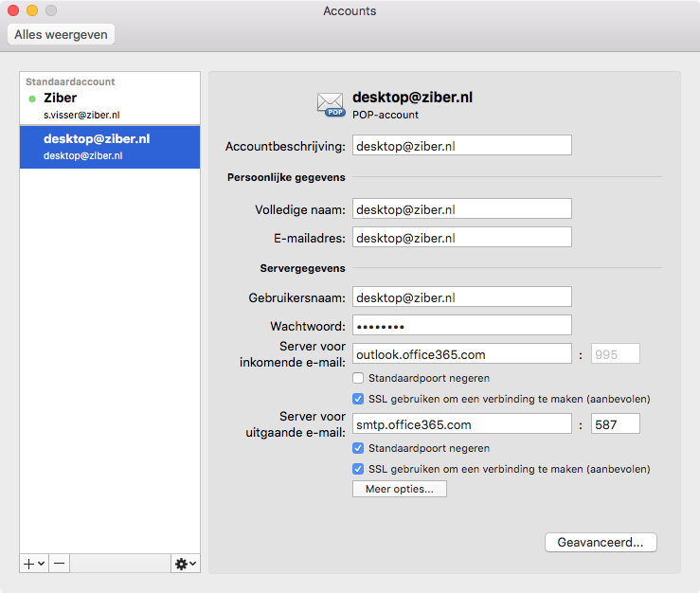Click the Alles weergeven button
700x593 pixels.
tap(62, 34)
